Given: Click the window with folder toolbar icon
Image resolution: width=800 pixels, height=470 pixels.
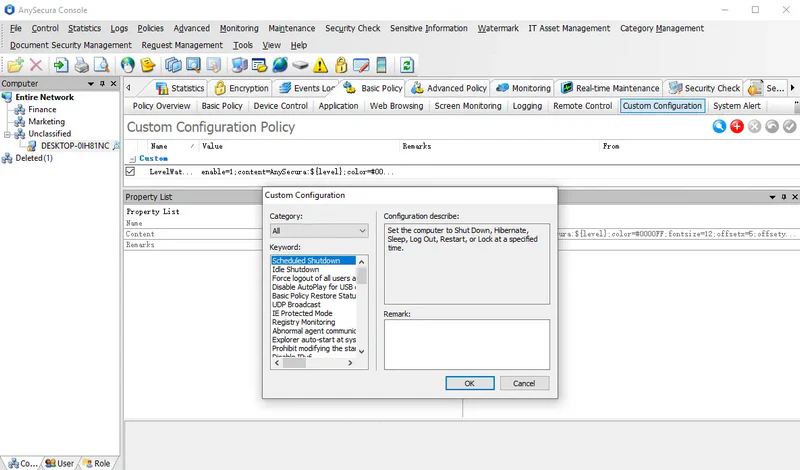Looking at the screenshot, I should (259, 65).
